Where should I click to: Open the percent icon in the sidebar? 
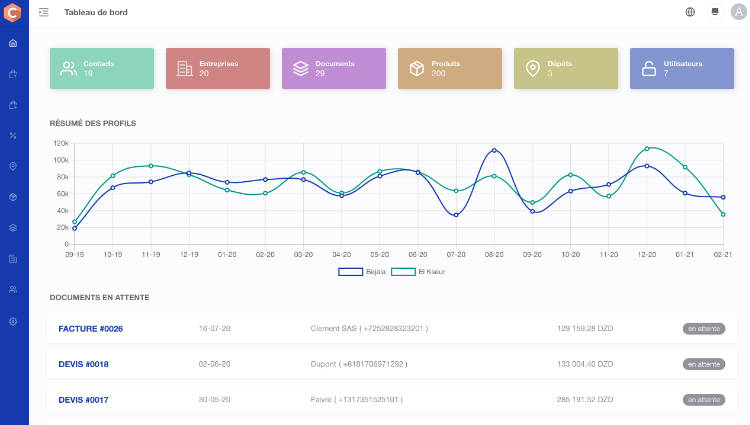13,135
